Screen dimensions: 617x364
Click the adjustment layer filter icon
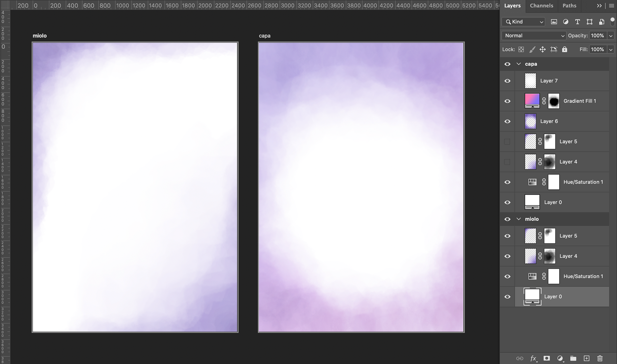[566, 22]
